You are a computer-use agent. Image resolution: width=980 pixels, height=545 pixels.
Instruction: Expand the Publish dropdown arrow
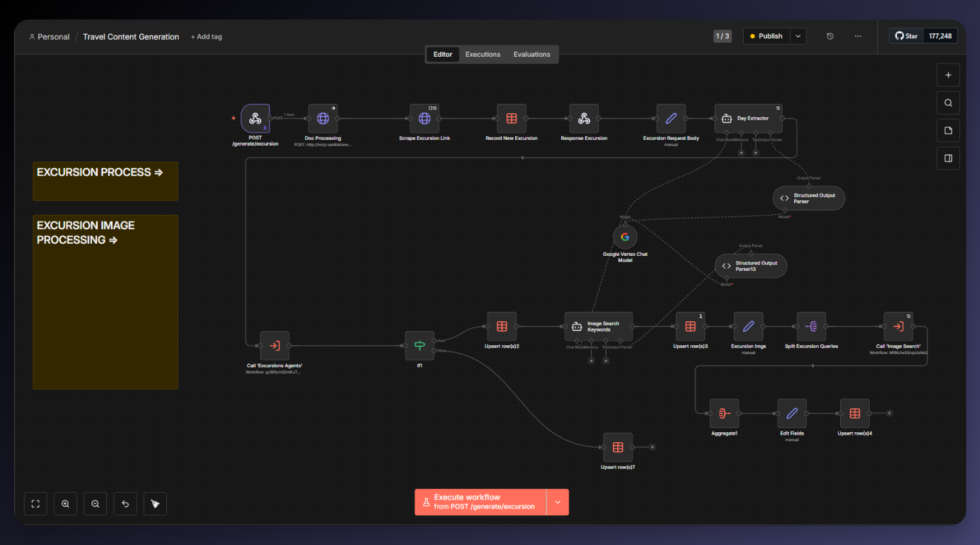click(798, 37)
